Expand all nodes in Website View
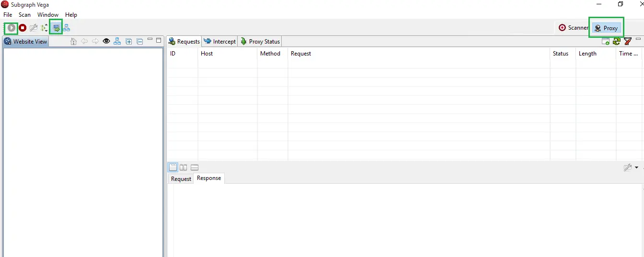Viewport: 644px width, 257px height. [129, 42]
